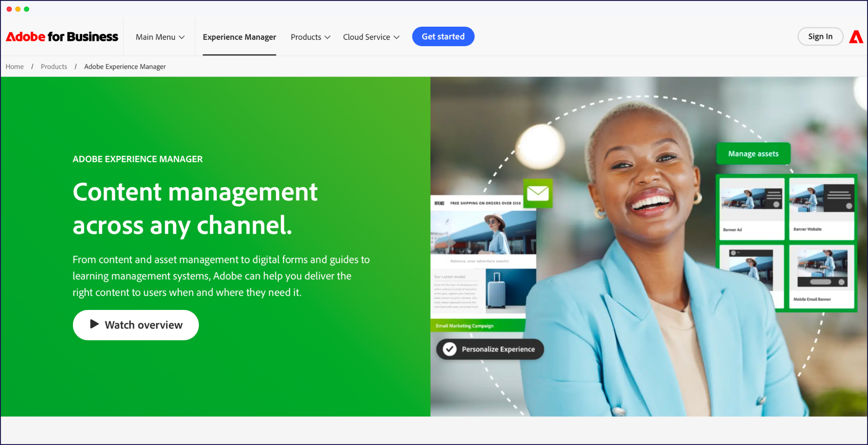Viewport: 868px width, 445px height.
Task: Click the Adobe for Business logo
Action: pyautogui.click(x=62, y=36)
